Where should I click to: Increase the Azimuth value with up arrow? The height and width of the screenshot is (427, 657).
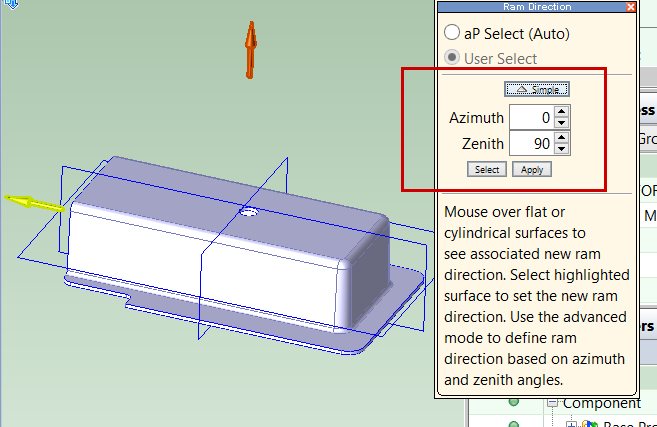[562, 112]
